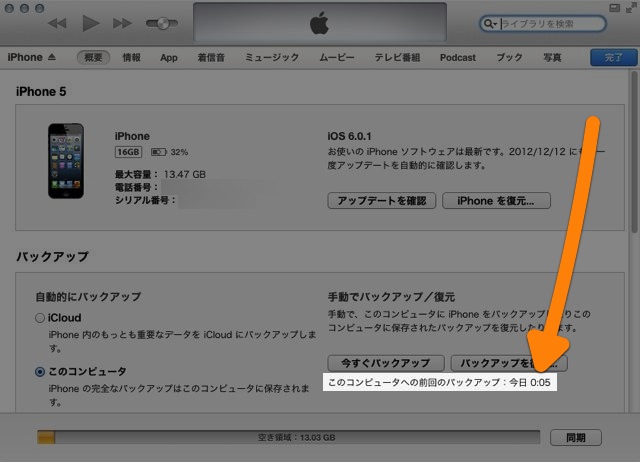Click the iPhone device name in bar

[x=25, y=57]
